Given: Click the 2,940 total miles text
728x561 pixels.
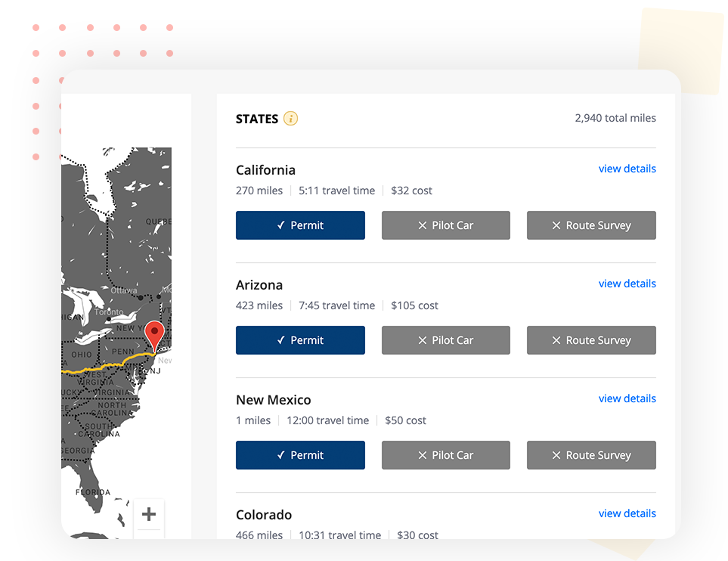Looking at the screenshot, I should (615, 118).
